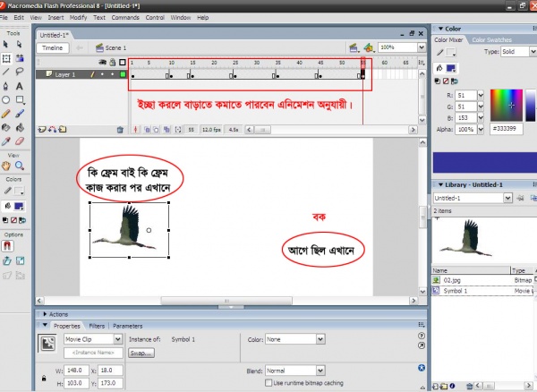537x392 pixels.
Task: Insert a layer folder
Action: tap(63, 130)
